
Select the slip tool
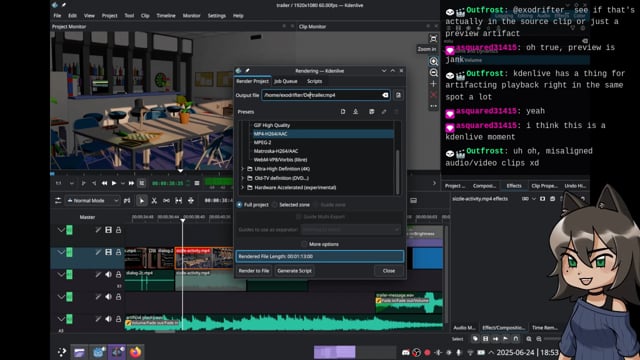[x=178, y=200]
